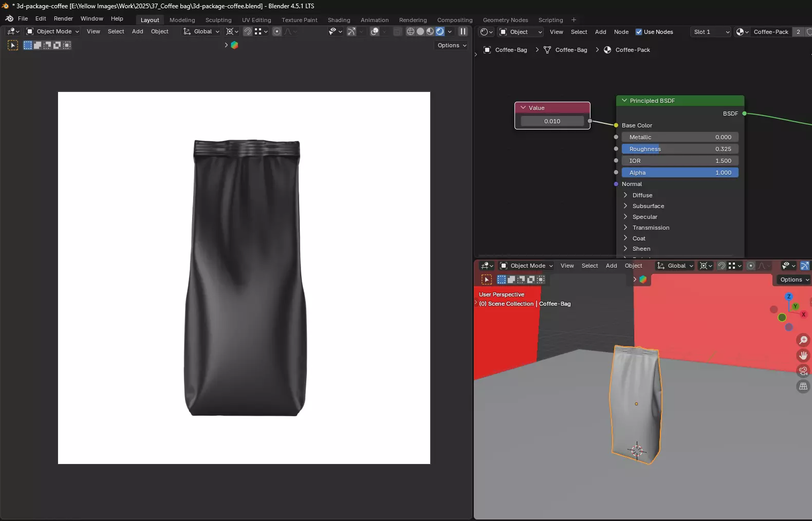Click the green Y axis on the navigation gizmo
Screen dimensions: 812x521
[x=796, y=306]
